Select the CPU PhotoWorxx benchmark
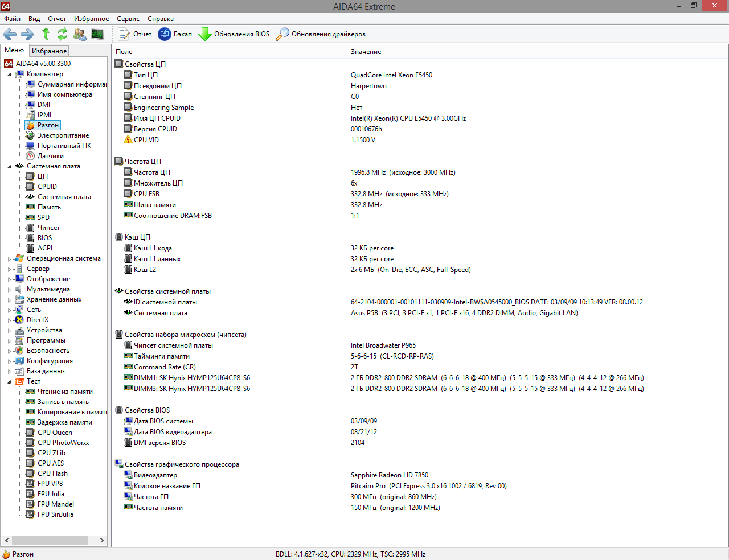 click(63, 443)
